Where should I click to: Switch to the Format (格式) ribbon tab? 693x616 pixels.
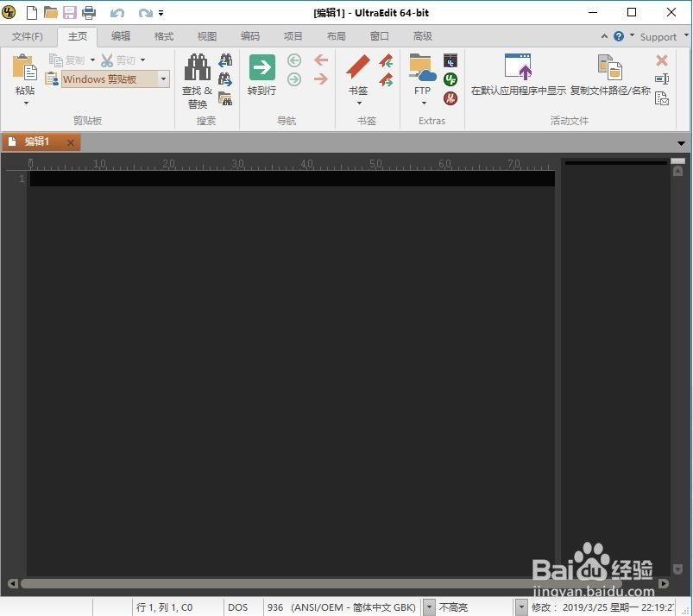tap(164, 36)
